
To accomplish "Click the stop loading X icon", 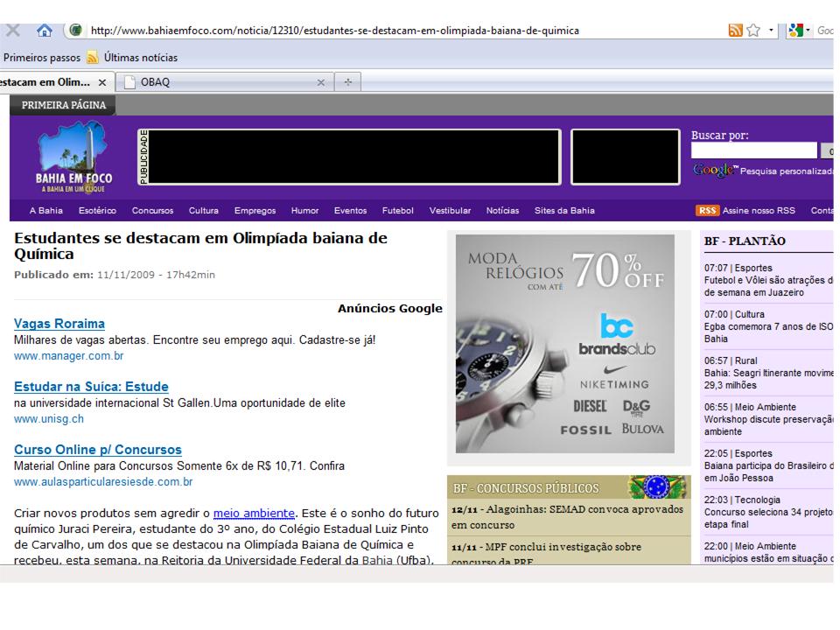I will click(13, 31).
